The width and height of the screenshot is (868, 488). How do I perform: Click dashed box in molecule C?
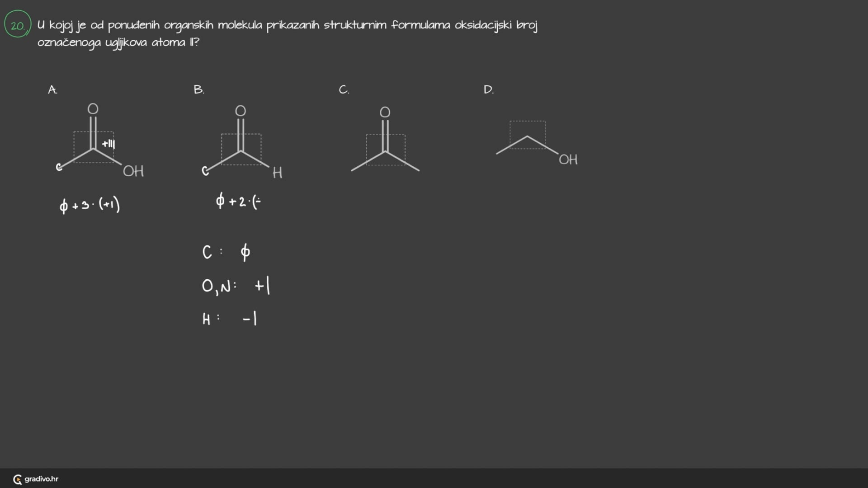click(386, 150)
